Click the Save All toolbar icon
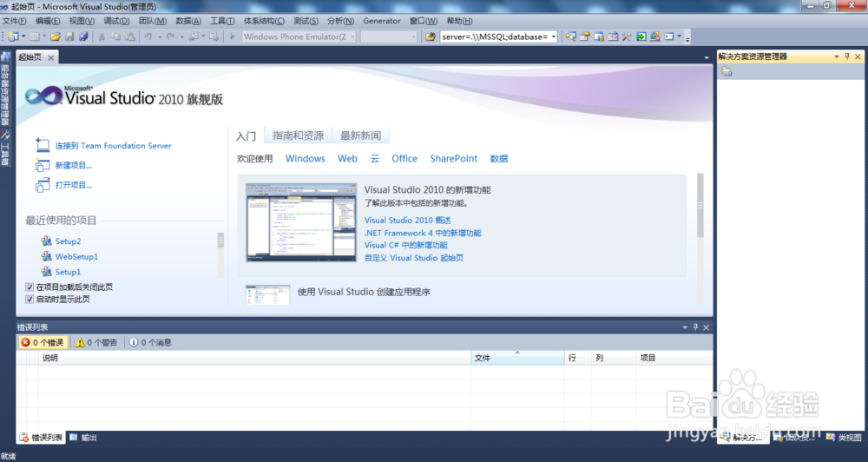Screen dimensions: 868x462 click(x=83, y=36)
